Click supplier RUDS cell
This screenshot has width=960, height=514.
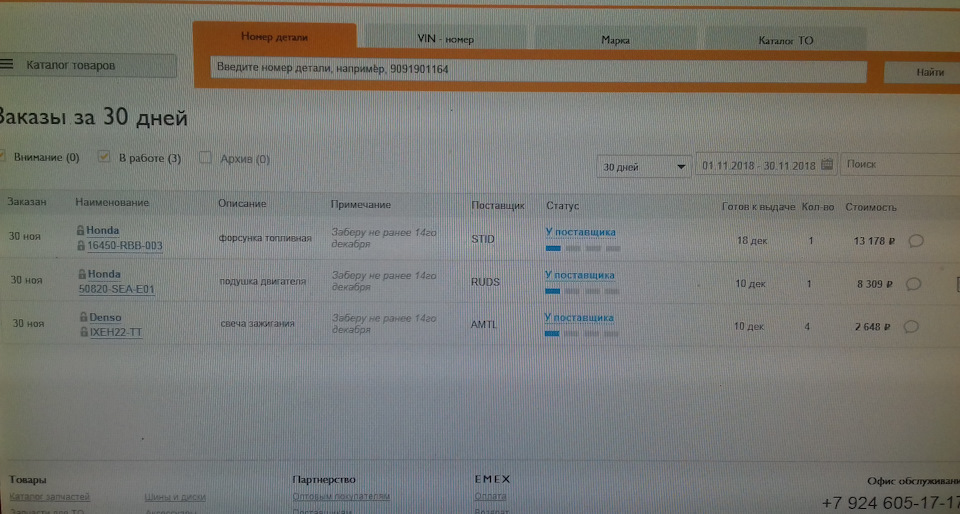click(x=485, y=283)
